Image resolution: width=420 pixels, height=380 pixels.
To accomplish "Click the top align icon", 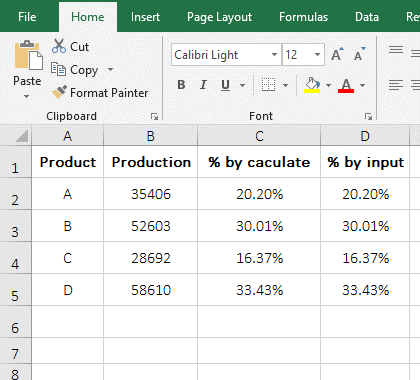I will pos(396,50).
